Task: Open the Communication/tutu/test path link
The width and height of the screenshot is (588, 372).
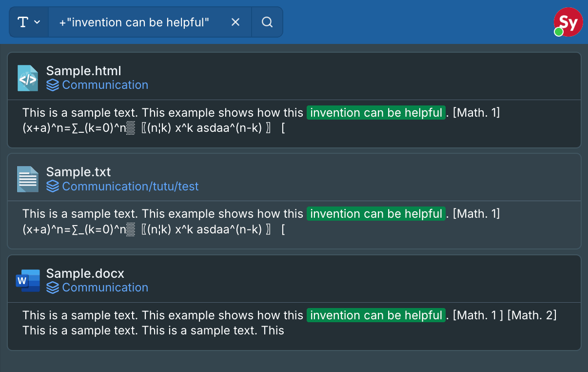Action: 131,186
